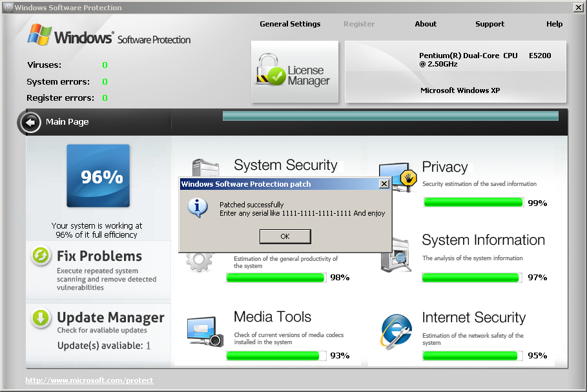
Task: Click the Fix Problems green refresh icon
Action: click(x=41, y=256)
